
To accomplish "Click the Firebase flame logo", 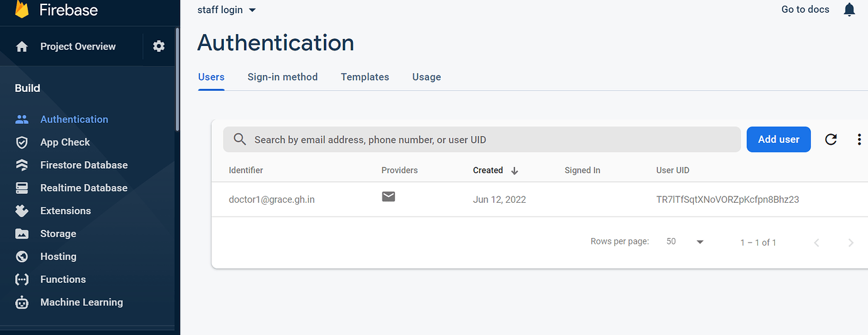I will click(x=22, y=9).
